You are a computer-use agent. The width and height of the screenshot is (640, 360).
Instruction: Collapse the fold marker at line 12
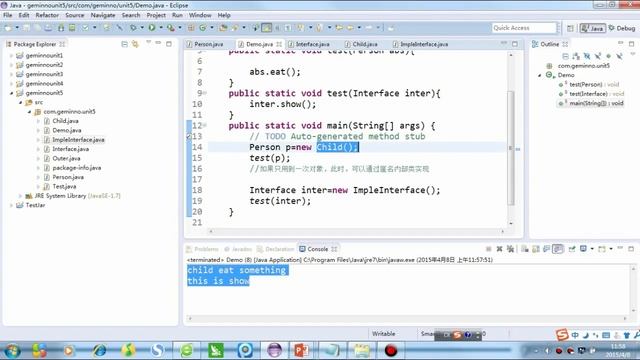(205, 126)
